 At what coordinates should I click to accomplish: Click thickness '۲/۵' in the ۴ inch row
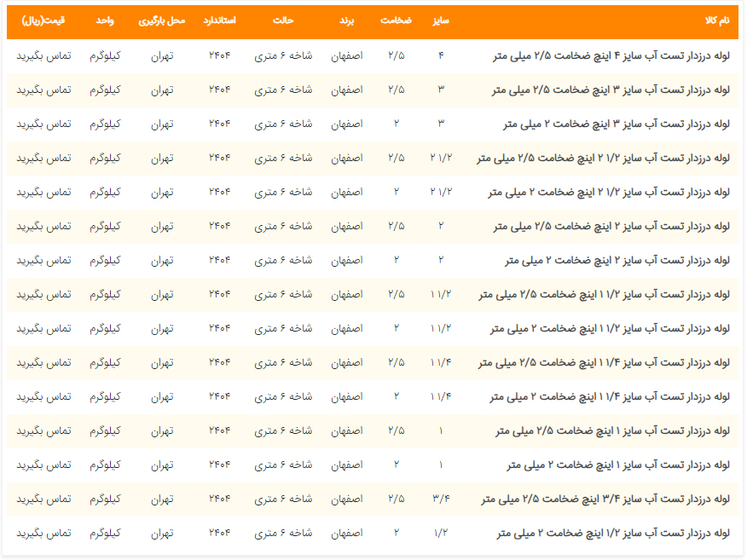coord(397,55)
